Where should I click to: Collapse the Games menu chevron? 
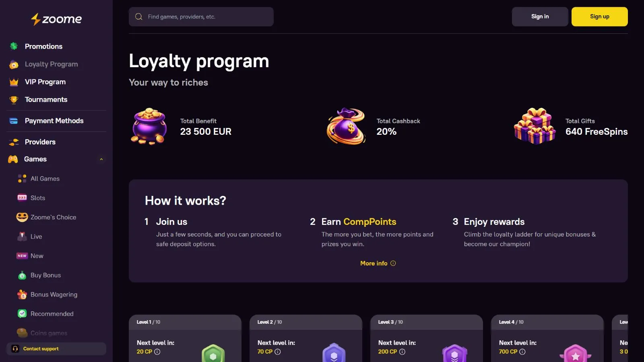(x=101, y=159)
